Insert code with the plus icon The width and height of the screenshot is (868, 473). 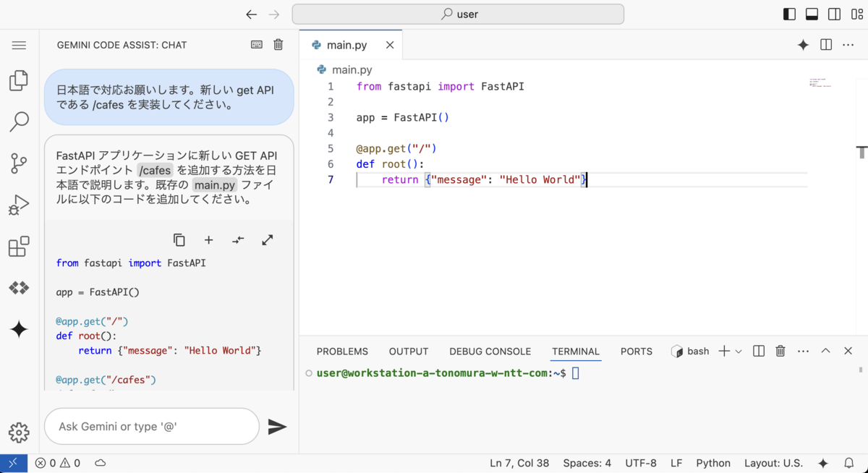(x=208, y=240)
